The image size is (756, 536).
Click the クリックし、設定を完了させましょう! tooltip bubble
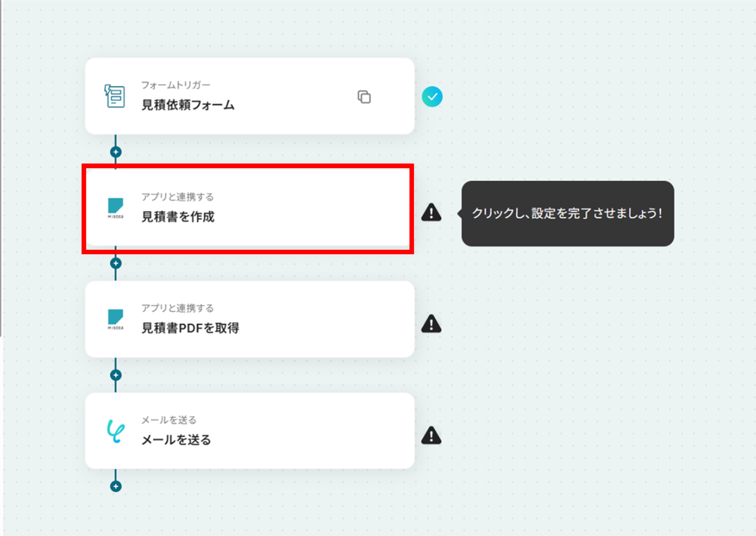coord(567,213)
